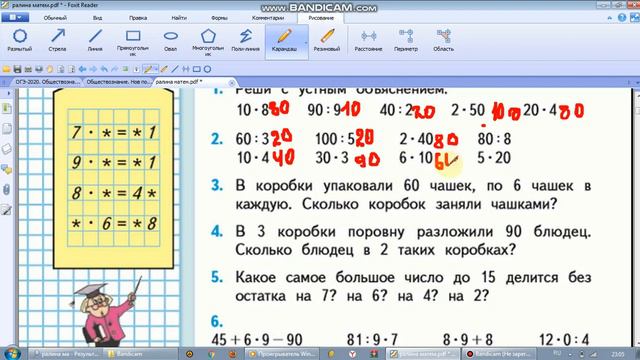The height and width of the screenshot is (360, 640).
Task: Click the save floppy disk icon
Action: pyautogui.click(x=17, y=69)
